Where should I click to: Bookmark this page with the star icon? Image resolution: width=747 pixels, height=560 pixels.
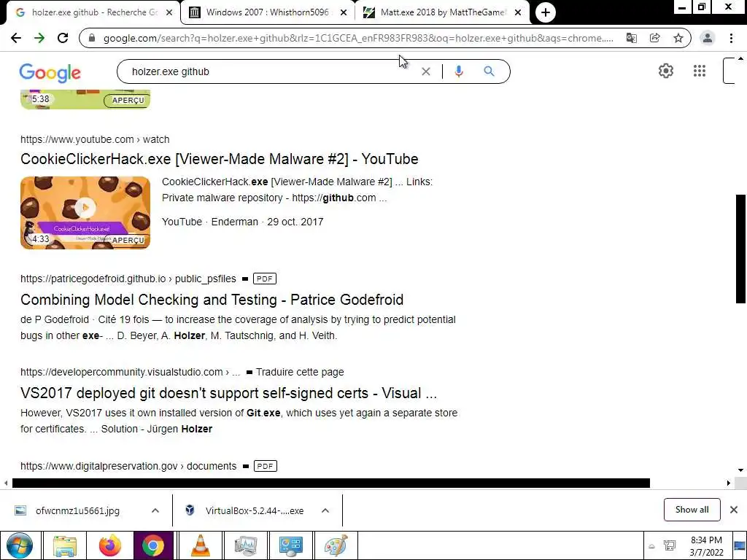[678, 38]
